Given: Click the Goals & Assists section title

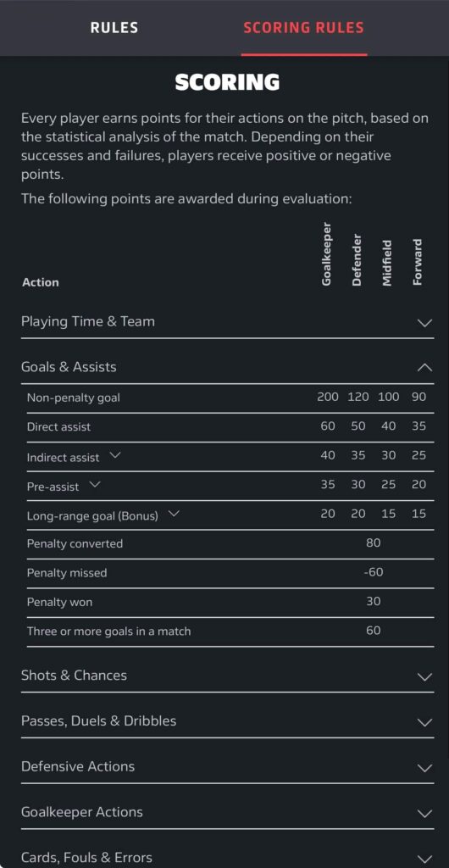Looking at the screenshot, I should click(x=69, y=367).
